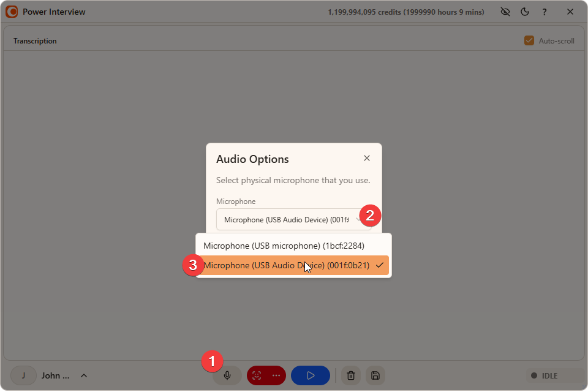588x392 pixels.
Task: Open the microphone audio options
Action: (x=227, y=375)
